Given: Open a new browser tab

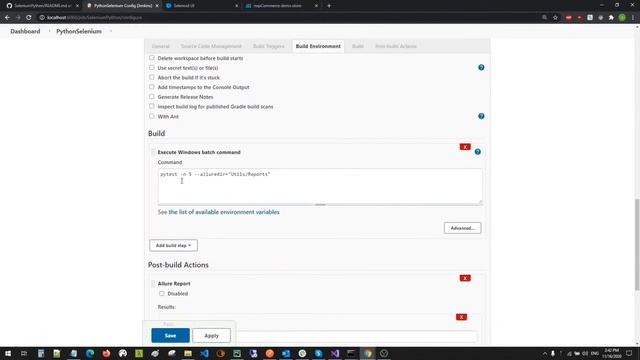Looking at the screenshot, I should pyautogui.click(x=329, y=6).
